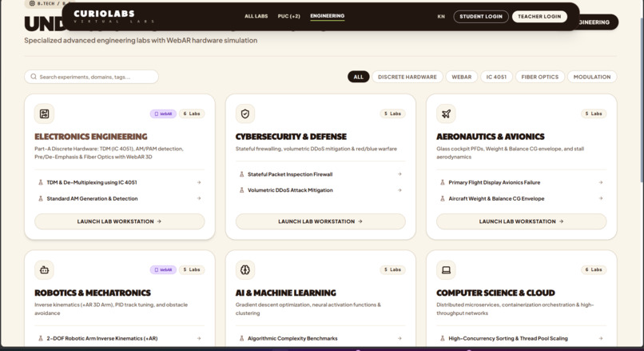Click the AI & Machine Learning title
644x351 pixels.
285,293
